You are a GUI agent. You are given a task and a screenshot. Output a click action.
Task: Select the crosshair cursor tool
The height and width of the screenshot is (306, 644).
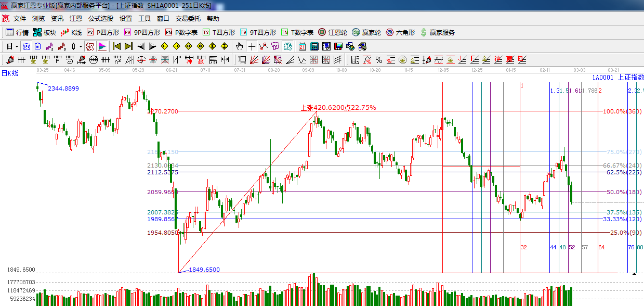pyautogui.click(x=252, y=46)
